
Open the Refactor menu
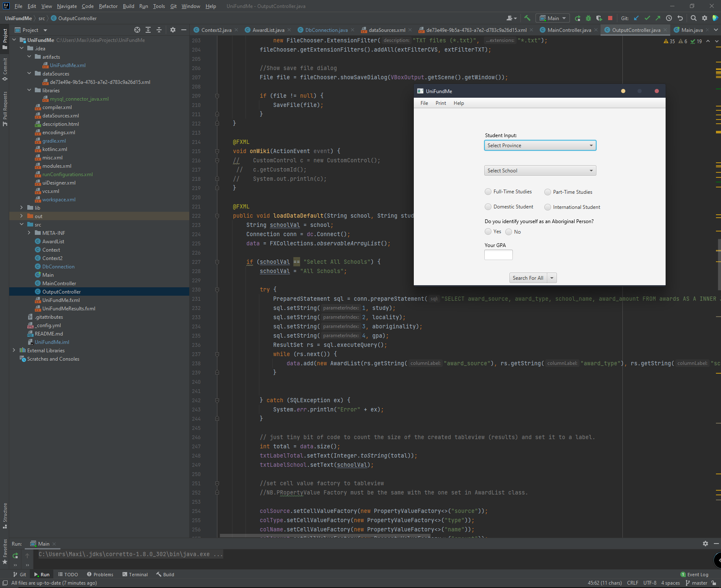pos(108,6)
